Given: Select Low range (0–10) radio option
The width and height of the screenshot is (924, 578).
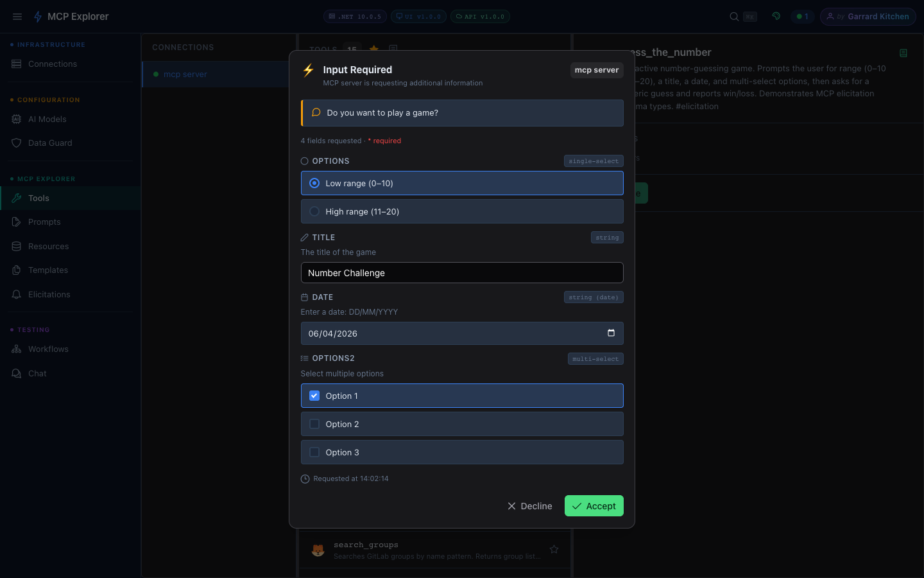Looking at the screenshot, I should tap(314, 183).
